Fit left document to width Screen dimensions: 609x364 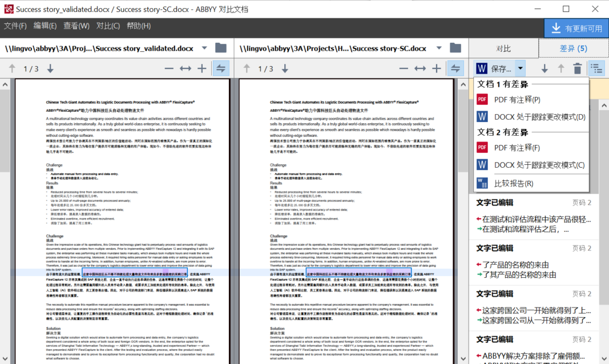tap(186, 69)
